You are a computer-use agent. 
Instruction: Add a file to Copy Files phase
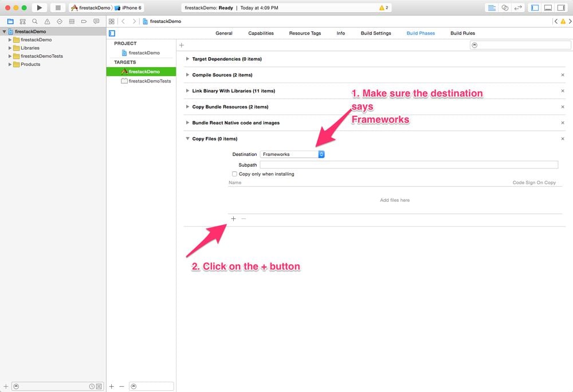pos(234,219)
